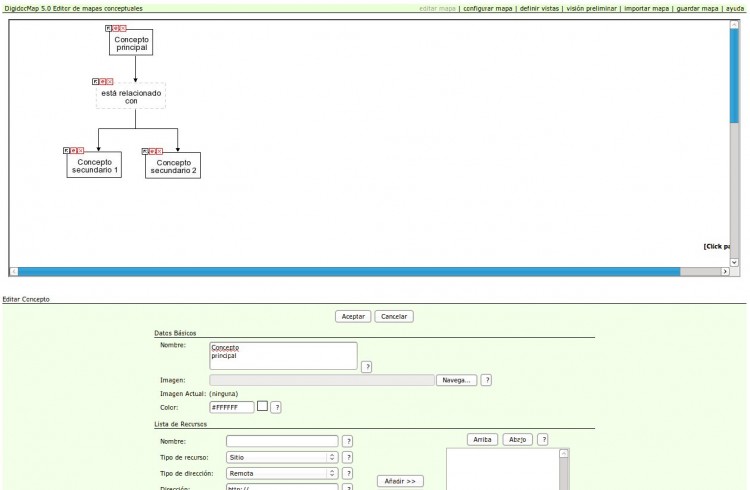Click the arrow icon on Concepto principal node

(x=108, y=28)
